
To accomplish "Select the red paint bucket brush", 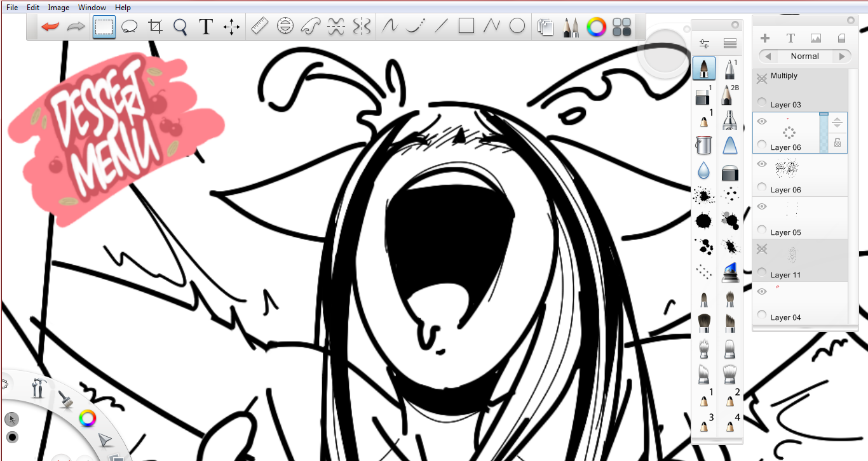I will click(703, 145).
